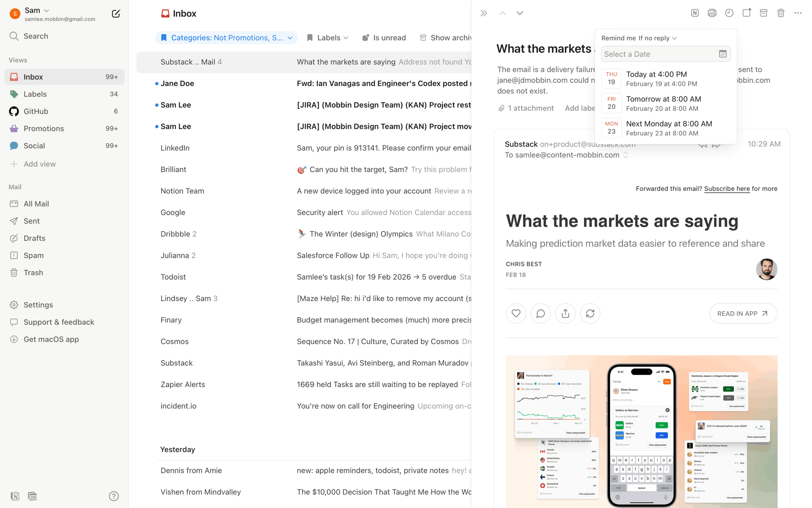The width and height of the screenshot is (812, 508).
Task: Open the incident.io on call email
Action: tap(304, 406)
